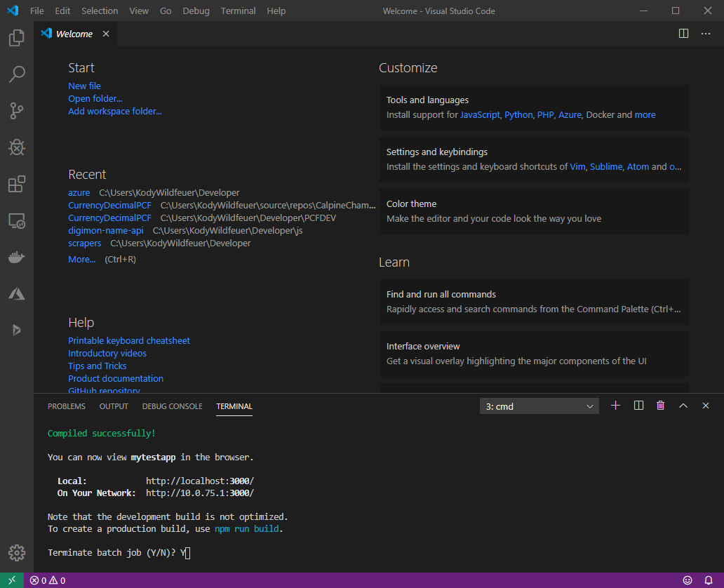
Task: Click Find and run all commands card
Action: 534,302
